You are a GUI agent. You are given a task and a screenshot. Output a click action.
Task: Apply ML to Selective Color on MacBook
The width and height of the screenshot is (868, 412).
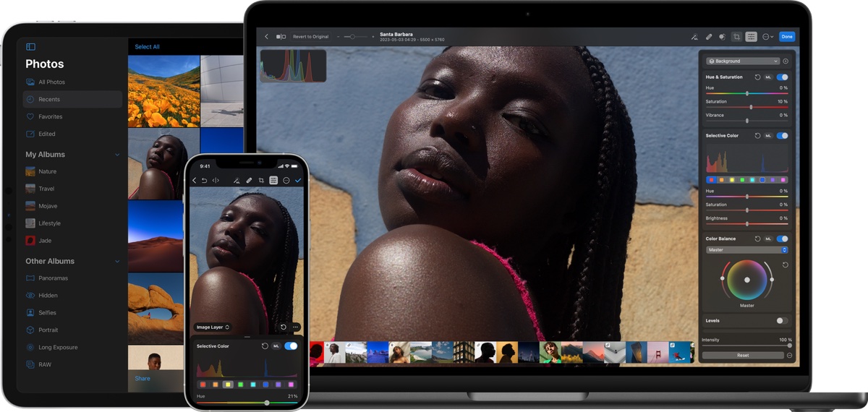pos(768,135)
